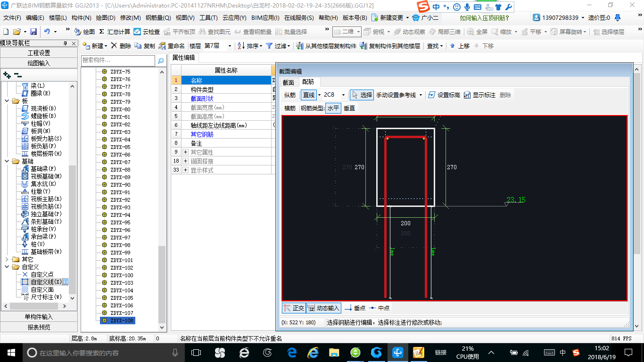This screenshot has width=644, height=362.
Task: Click the 报表预览 panel button
Action: [39, 327]
